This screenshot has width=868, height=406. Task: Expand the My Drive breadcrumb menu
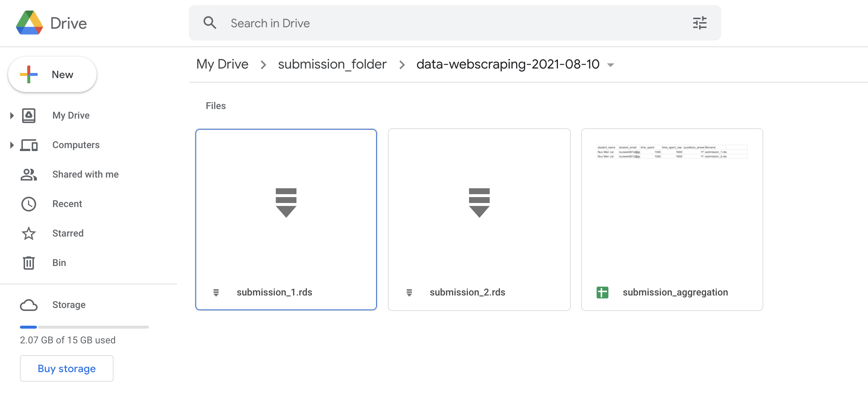(222, 64)
